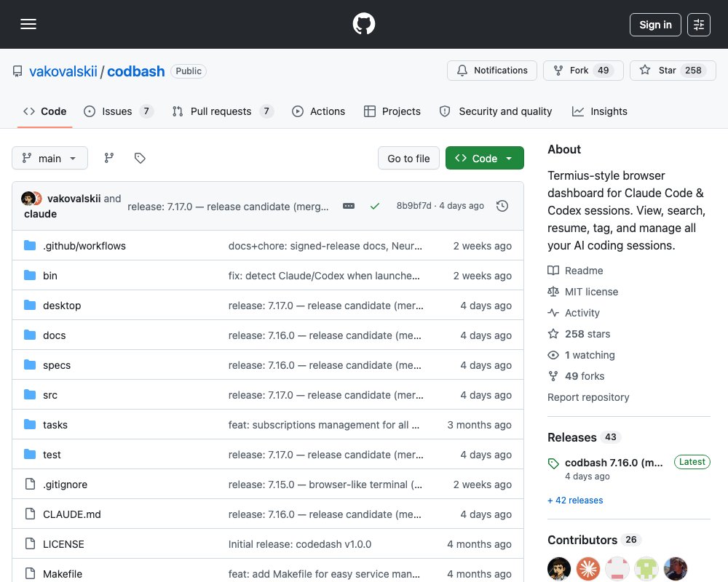Viewport: 728px width, 582px height.
Task: Open the commit history clock icon
Action: click(x=502, y=206)
